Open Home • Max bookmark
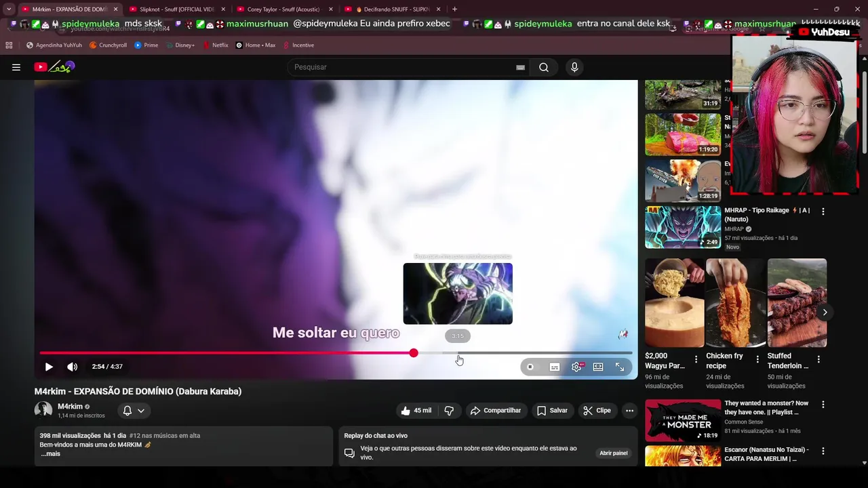 point(255,45)
